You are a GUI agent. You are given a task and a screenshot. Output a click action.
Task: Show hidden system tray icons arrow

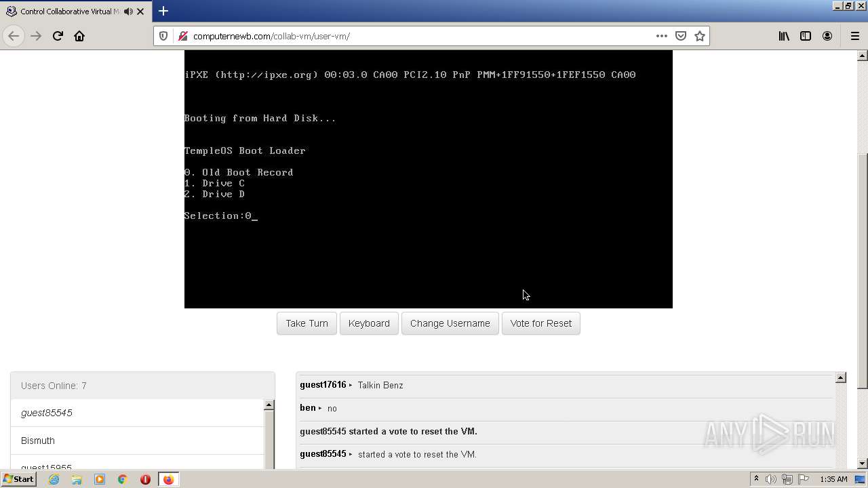click(756, 479)
